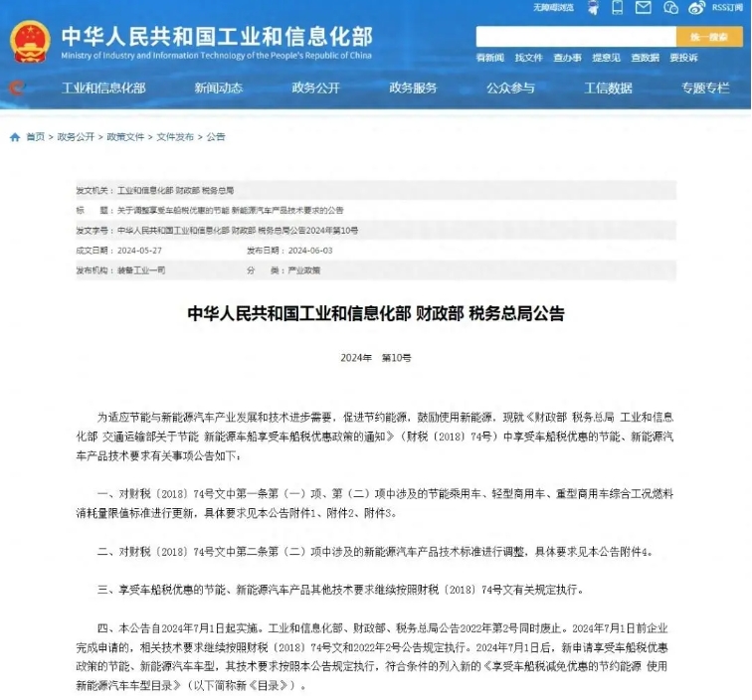Click the 无障碍浏览 accessibility link
This screenshot has width=752, height=700.
553,7
